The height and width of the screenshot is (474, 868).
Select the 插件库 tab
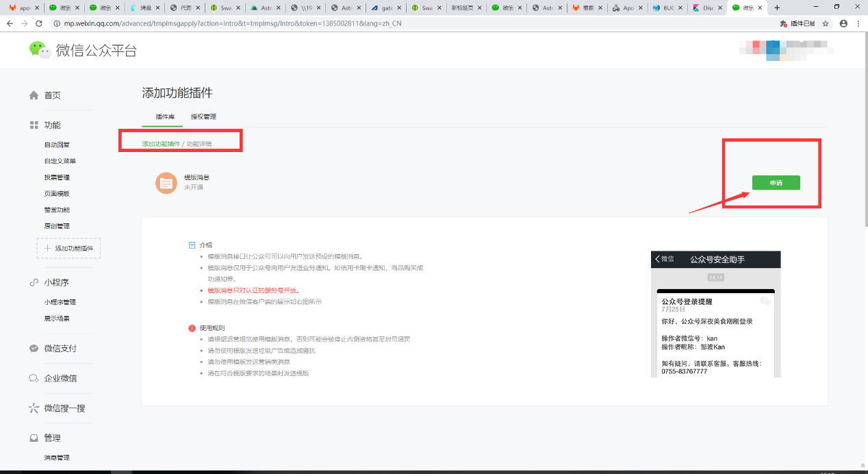[x=165, y=117]
